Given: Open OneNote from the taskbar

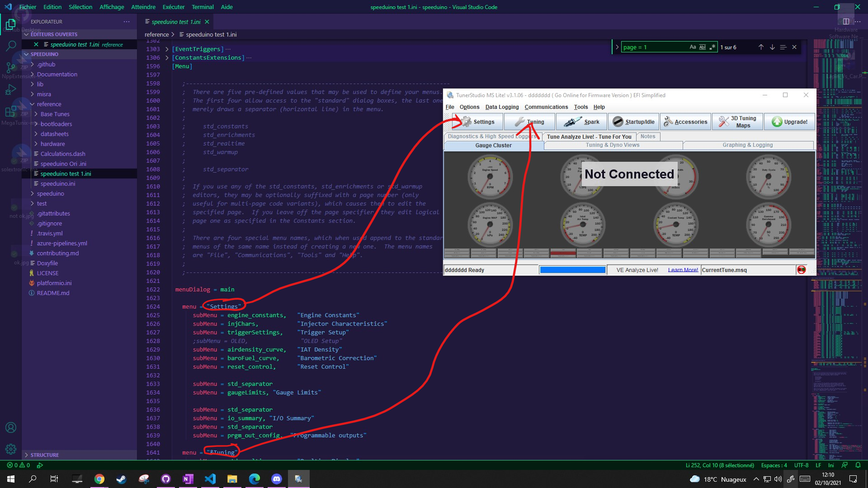Looking at the screenshot, I should point(188,479).
